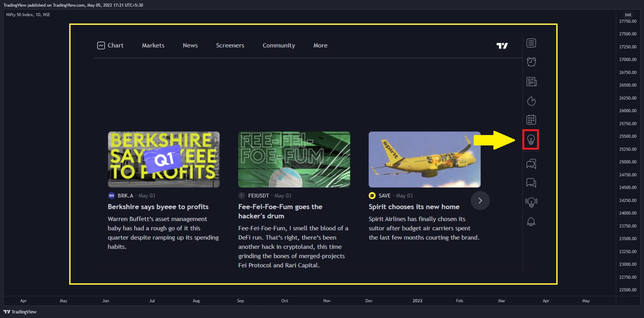Viewport: 644px width, 318px height.
Task: Open the Fee-Fei-Foe-Fum article thumbnail
Action: tap(294, 160)
